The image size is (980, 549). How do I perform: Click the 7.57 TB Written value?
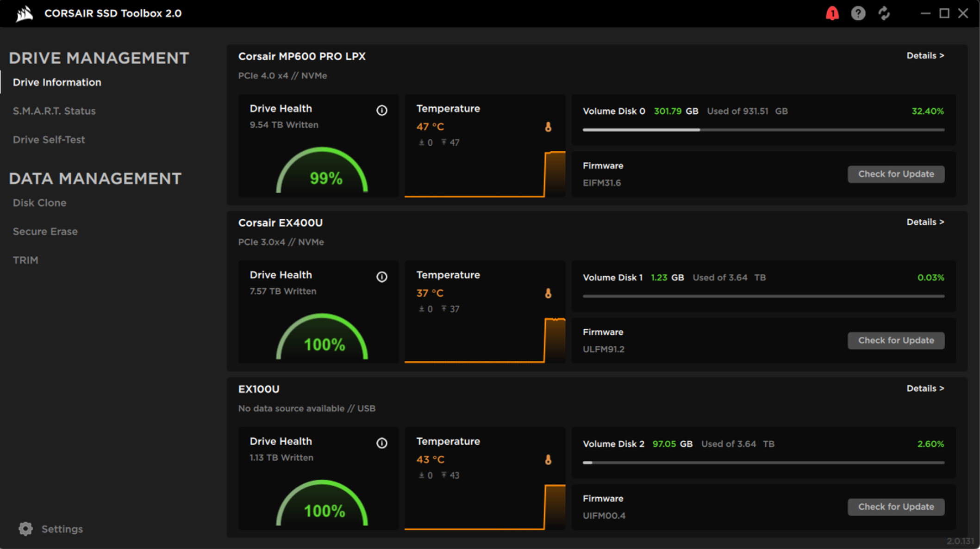(x=283, y=291)
